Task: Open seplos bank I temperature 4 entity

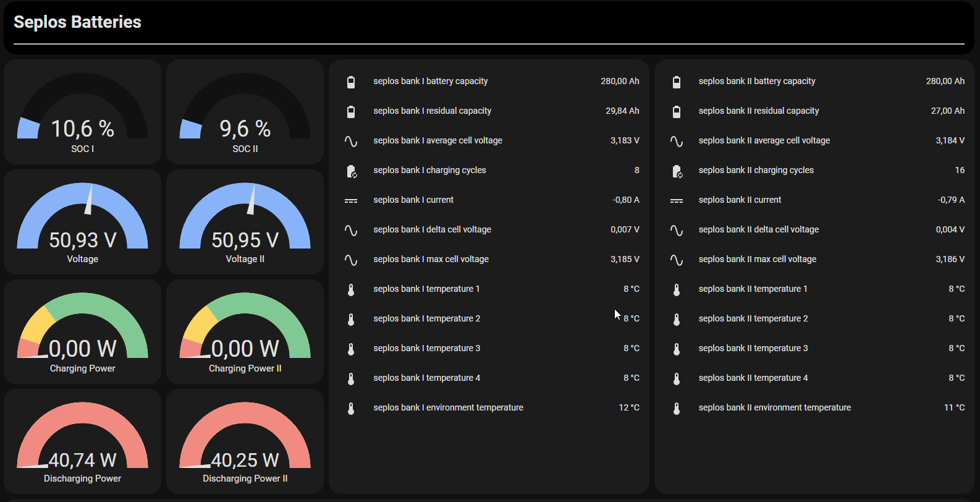Action: 489,378
